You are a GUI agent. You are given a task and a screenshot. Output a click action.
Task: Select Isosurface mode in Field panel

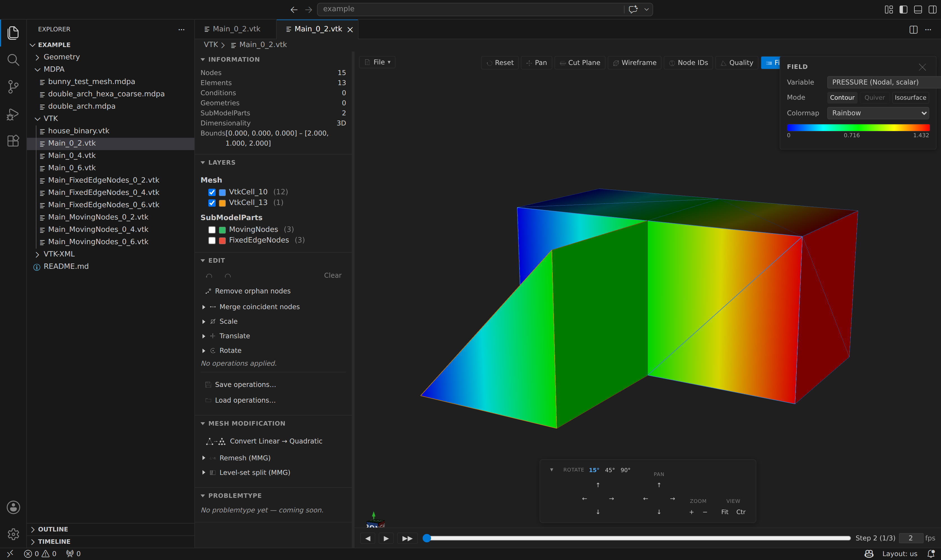click(910, 97)
